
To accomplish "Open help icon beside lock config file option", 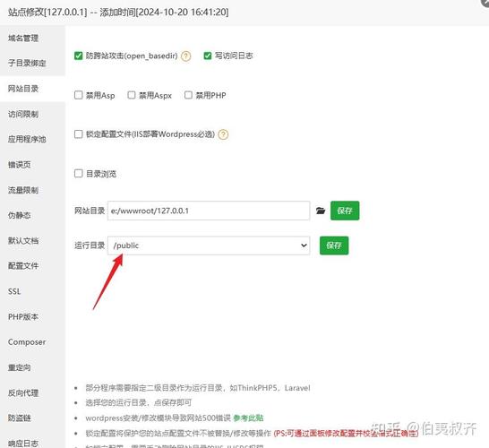I will [x=223, y=134].
